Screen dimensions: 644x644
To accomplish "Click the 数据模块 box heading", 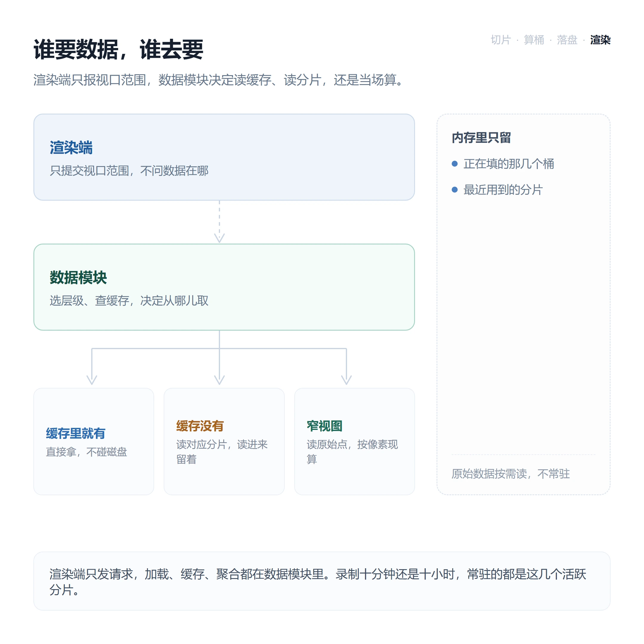I will point(78,278).
